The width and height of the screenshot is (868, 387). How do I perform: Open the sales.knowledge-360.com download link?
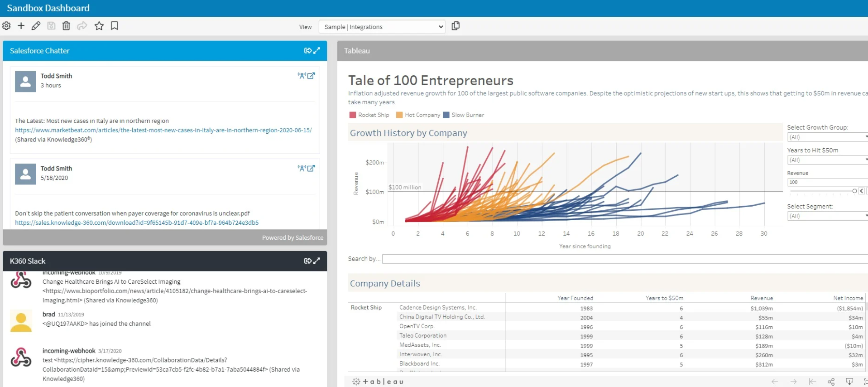137,223
